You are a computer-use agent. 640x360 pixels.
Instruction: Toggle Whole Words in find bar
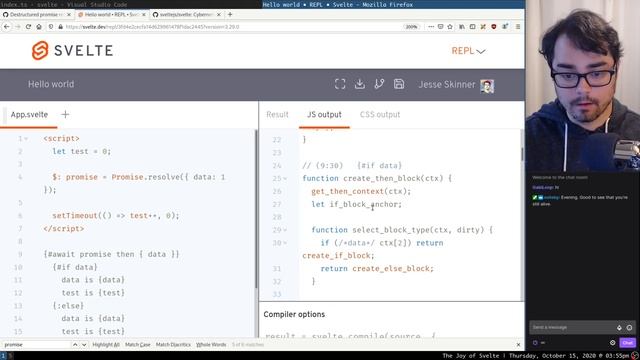[211, 345]
